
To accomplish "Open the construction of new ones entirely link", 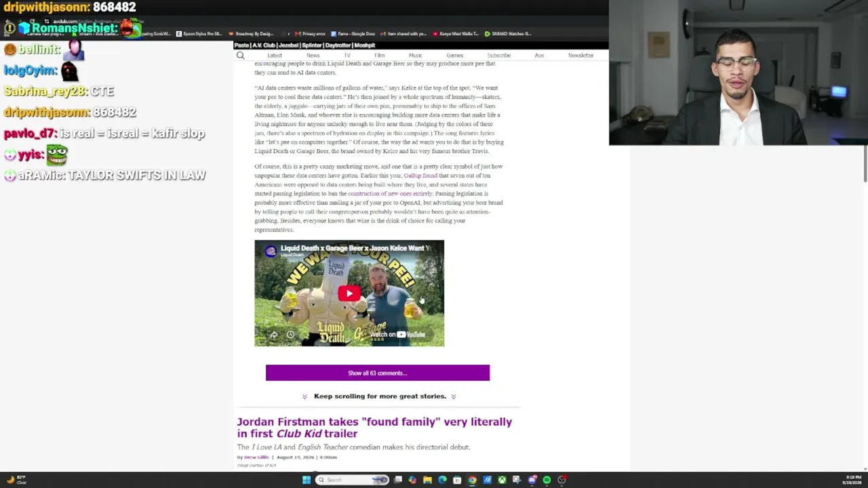I will [x=390, y=194].
